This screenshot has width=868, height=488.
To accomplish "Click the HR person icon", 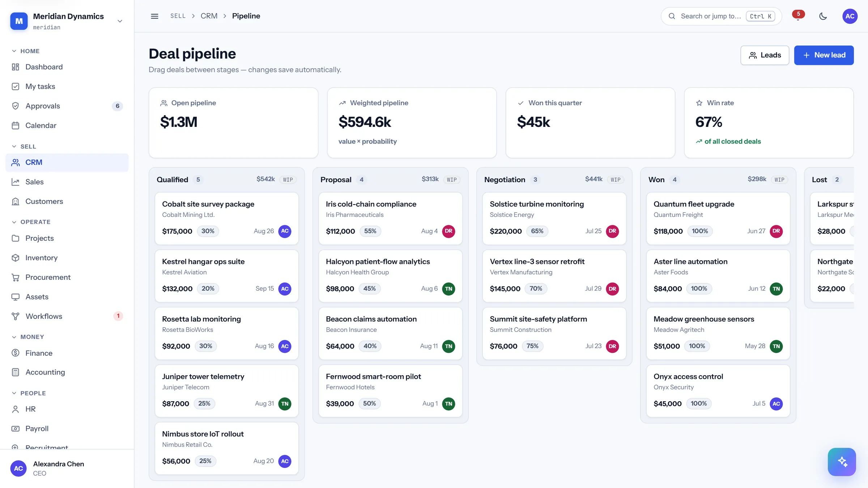I will pyautogui.click(x=15, y=409).
